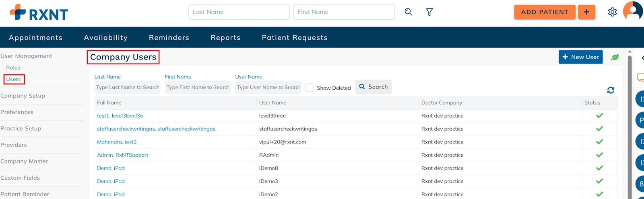Open the Admin, RxNTSupport user link
The height and width of the screenshot is (199, 644).
122,155
